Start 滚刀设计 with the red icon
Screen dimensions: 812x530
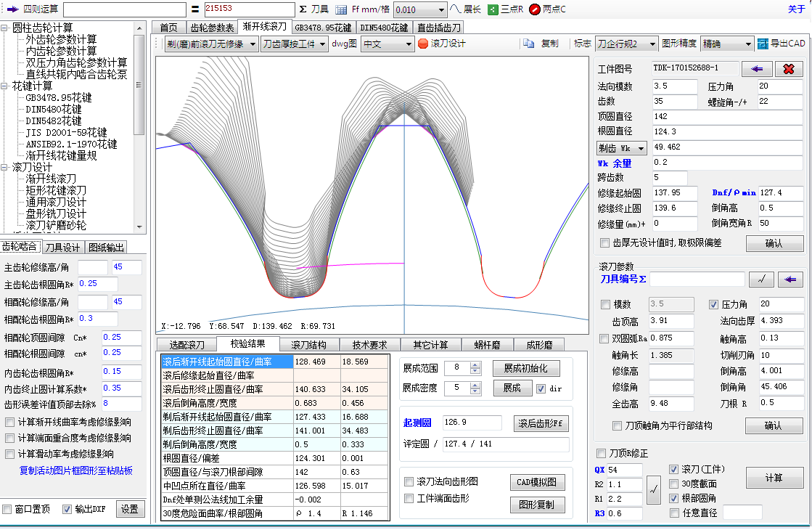(423, 44)
